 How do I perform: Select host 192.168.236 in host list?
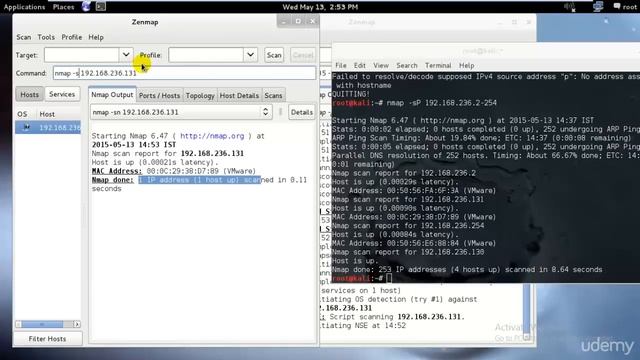tap(48, 127)
